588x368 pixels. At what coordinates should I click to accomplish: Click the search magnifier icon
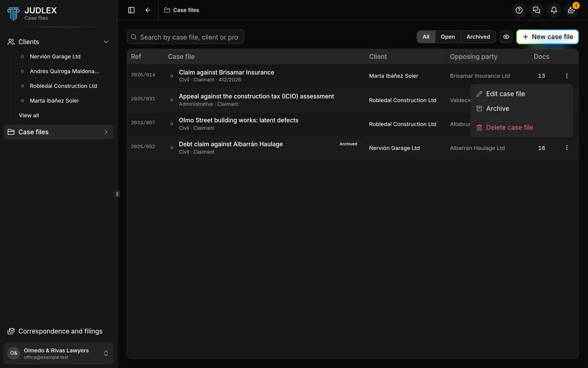(x=134, y=37)
